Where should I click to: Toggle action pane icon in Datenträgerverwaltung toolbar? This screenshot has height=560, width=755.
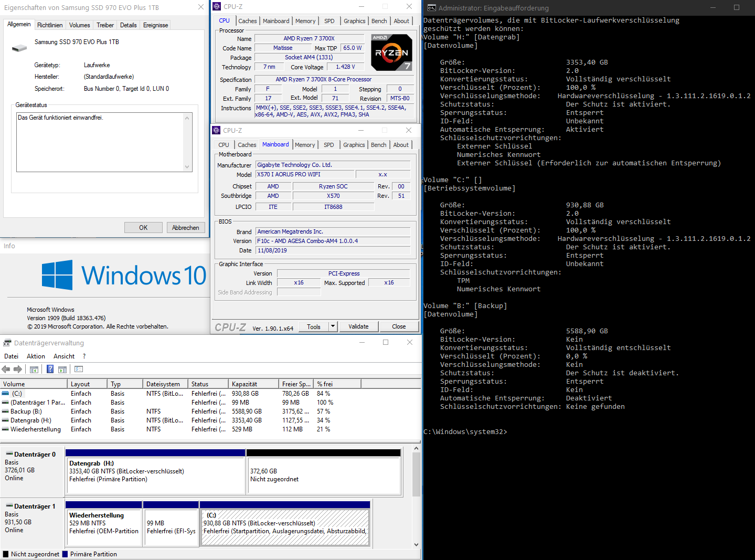[62, 369]
